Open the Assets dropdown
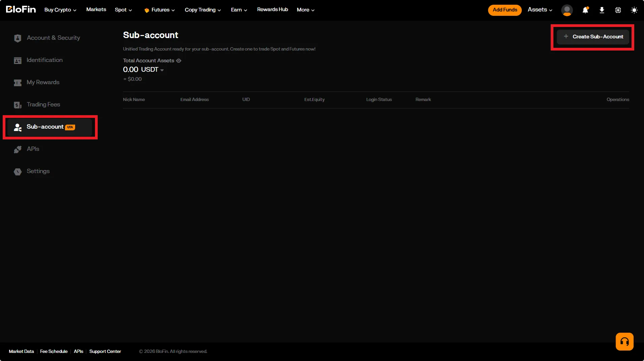Image resolution: width=644 pixels, height=361 pixels. click(x=540, y=10)
